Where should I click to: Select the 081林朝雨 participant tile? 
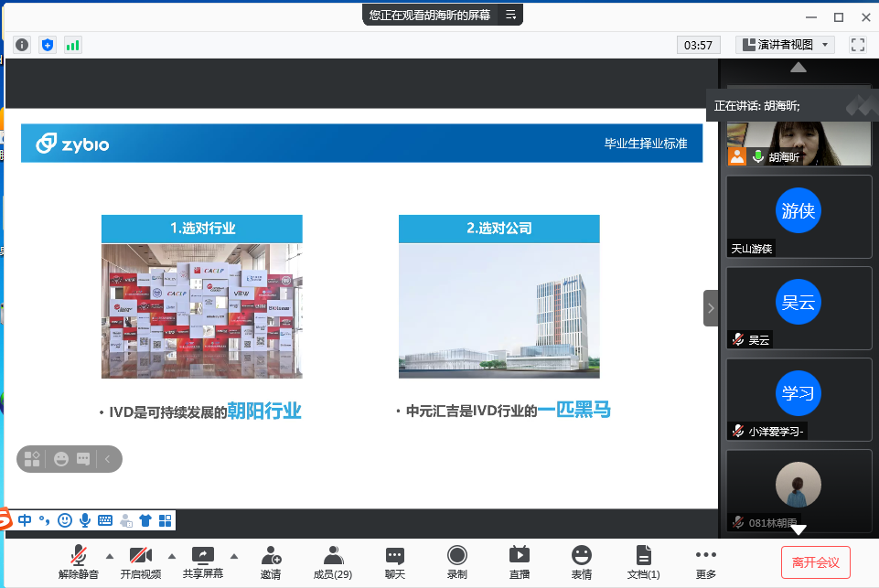[x=799, y=491]
